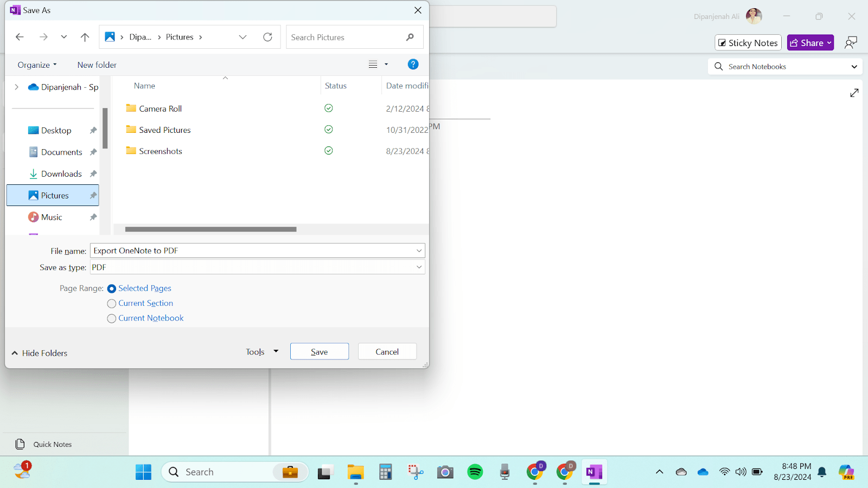868x488 pixels.
Task: Select the Current Section page range option
Action: click(111, 303)
